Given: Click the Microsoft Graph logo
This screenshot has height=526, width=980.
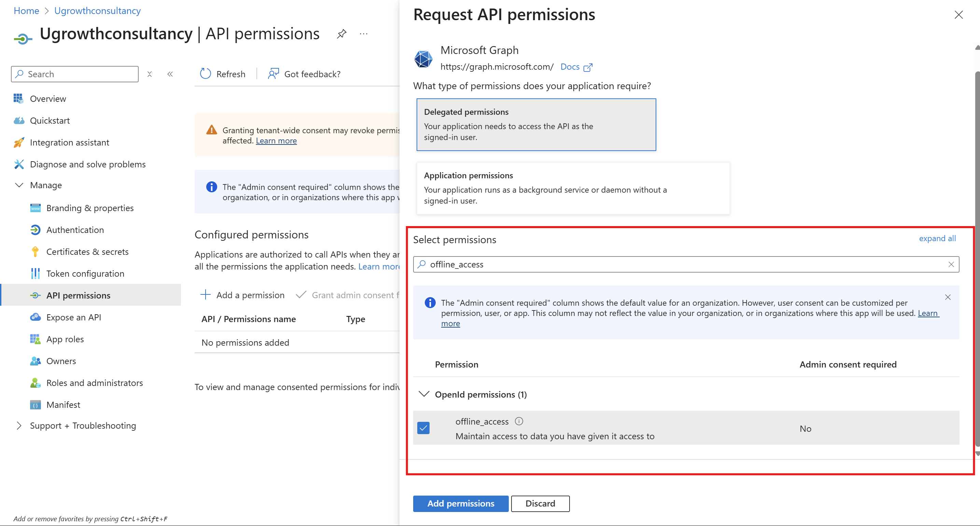Looking at the screenshot, I should point(423,59).
